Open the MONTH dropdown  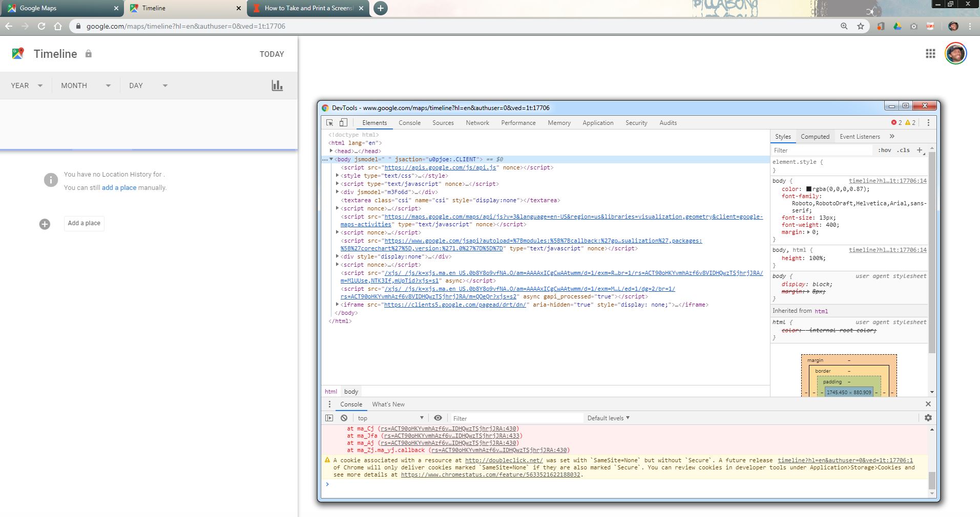click(x=86, y=85)
